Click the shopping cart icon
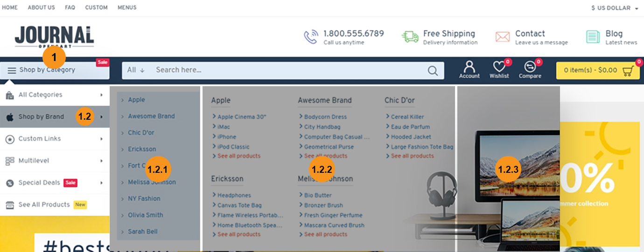This screenshot has height=252, width=644. tap(628, 71)
